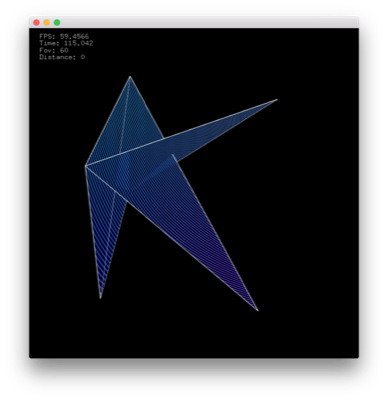Screen dimensions: 388x400
Task: Maximize the window with the green button
Action: tap(57, 23)
